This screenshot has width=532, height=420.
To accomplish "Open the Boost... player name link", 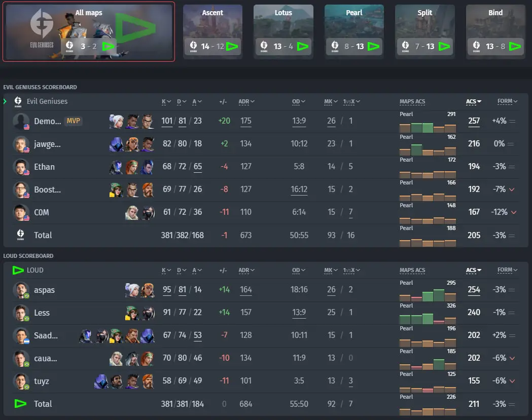I will (x=48, y=190).
